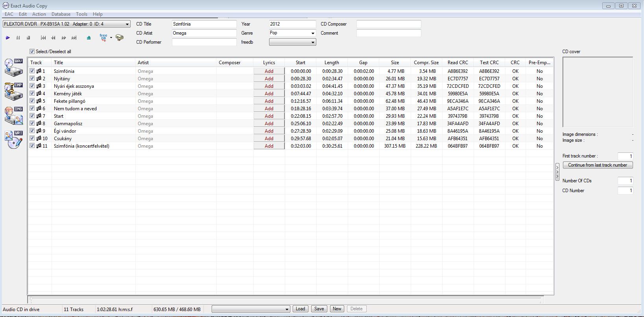Click the Save profile button
Image resolution: width=644 pixels, height=317 pixels.
(x=319, y=309)
